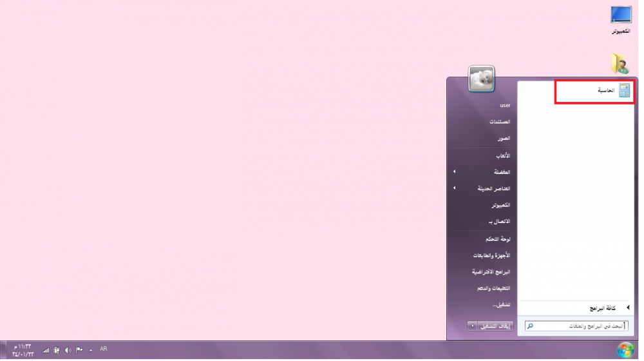Open Devices and Printers (الأجهزة والطابعات)

pos(491,255)
